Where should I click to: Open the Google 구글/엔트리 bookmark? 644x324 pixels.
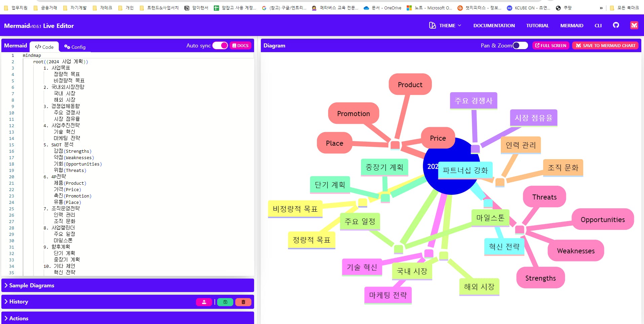click(x=284, y=8)
